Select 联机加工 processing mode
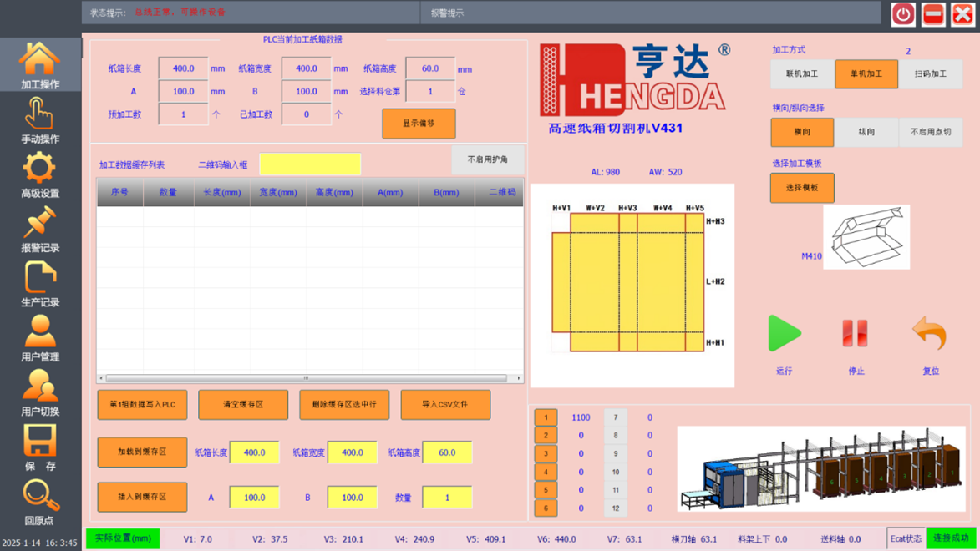 [x=801, y=74]
